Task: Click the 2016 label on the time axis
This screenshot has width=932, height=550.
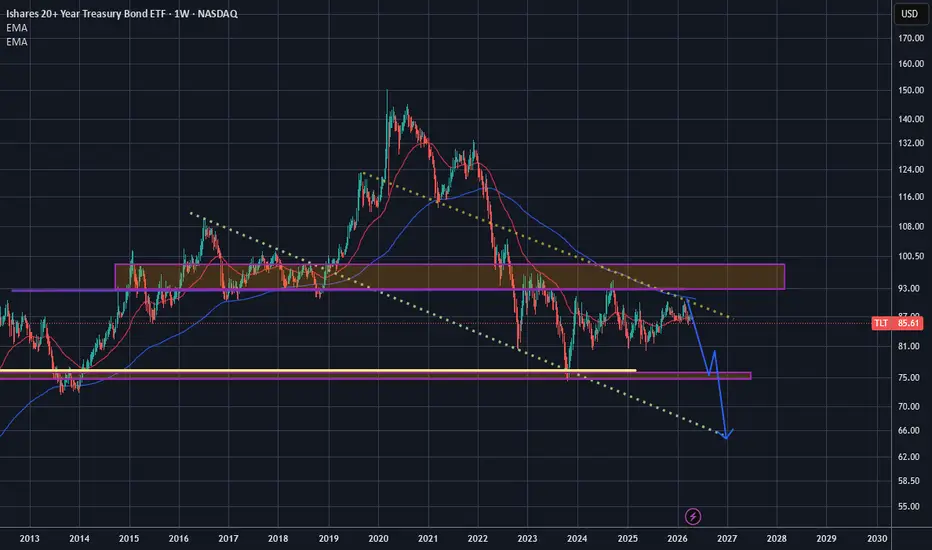Action: pyautogui.click(x=178, y=539)
